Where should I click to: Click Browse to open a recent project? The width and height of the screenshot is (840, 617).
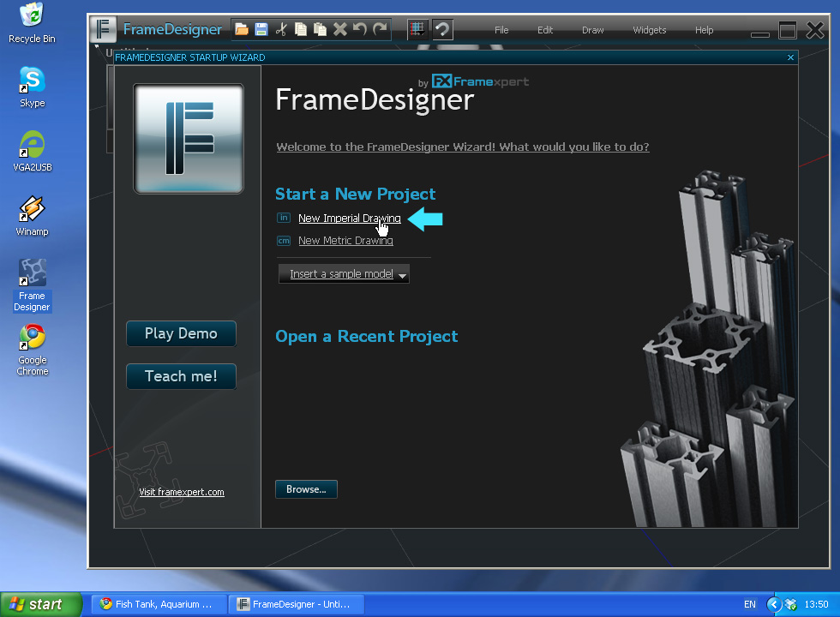[x=307, y=489]
